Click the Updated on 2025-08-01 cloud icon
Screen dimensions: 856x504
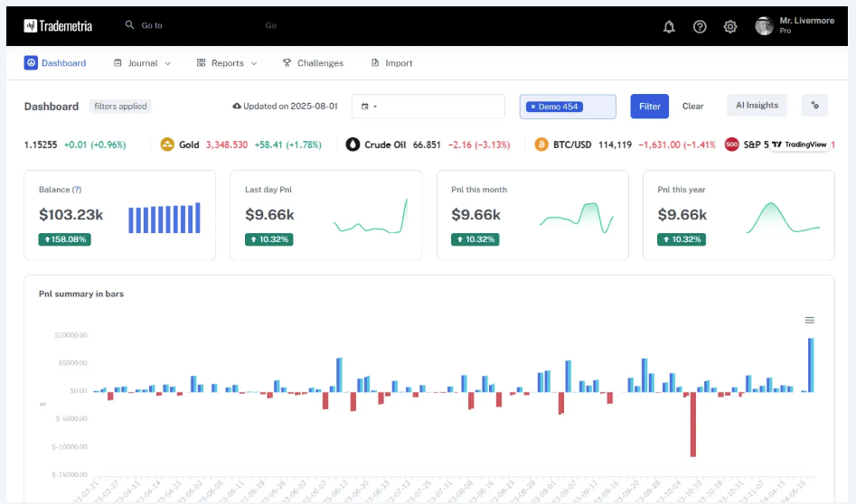coord(237,107)
